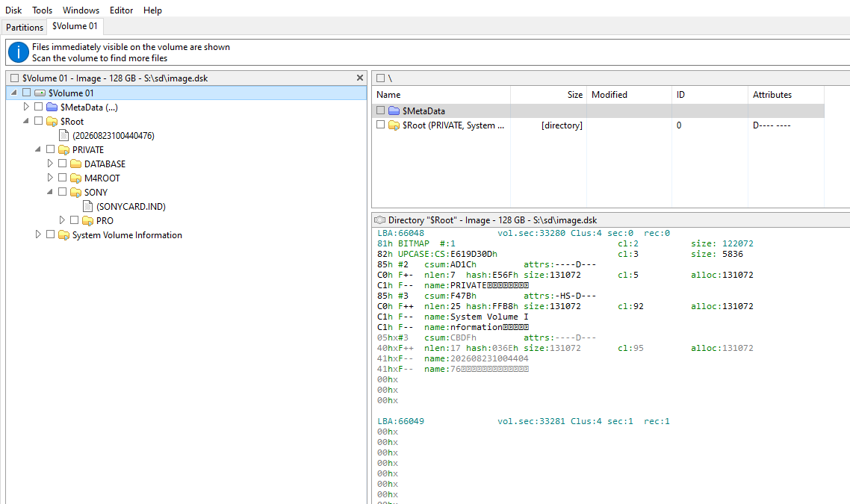This screenshot has height=504, width=850.
Task: Check the M4ROOT folder checkbox
Action: pyautogui.click(x=62, y=177)
